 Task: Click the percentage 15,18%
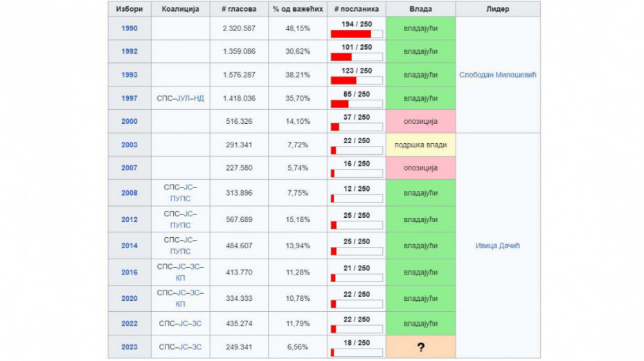(x=298, y=219)
